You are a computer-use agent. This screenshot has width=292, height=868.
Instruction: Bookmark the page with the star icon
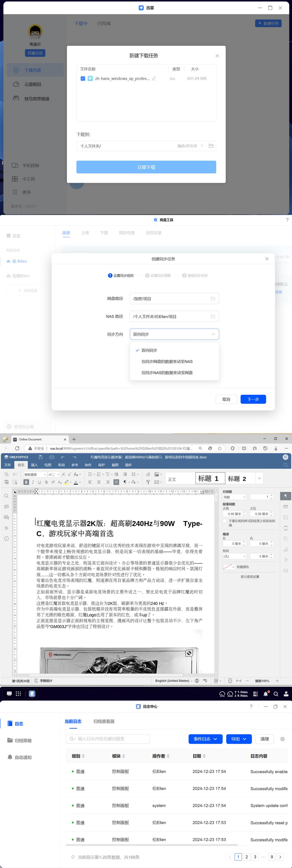tap(220, 448)
